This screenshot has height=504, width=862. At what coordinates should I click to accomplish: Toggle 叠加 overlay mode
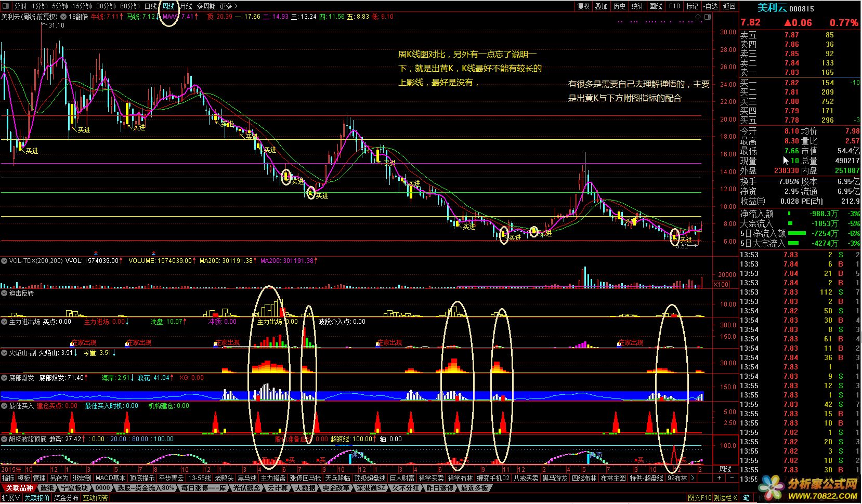[x=602, y=6]
